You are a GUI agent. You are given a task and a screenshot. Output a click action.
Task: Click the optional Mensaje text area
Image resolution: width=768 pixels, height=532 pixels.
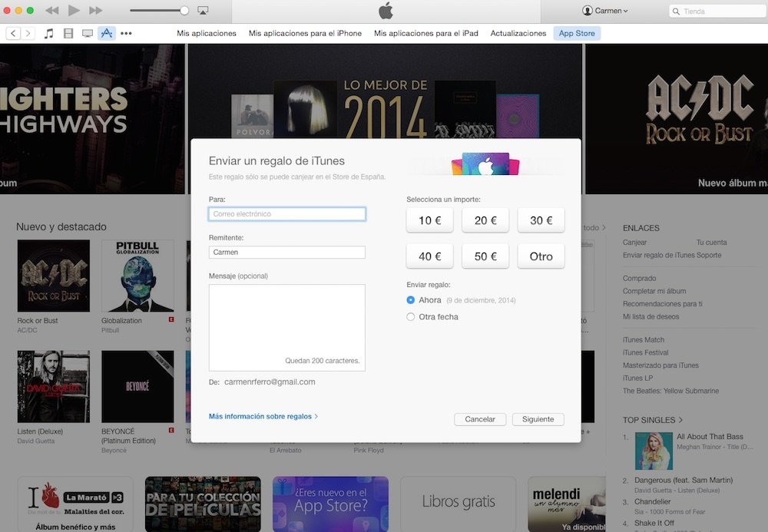(x=287, y=328)
